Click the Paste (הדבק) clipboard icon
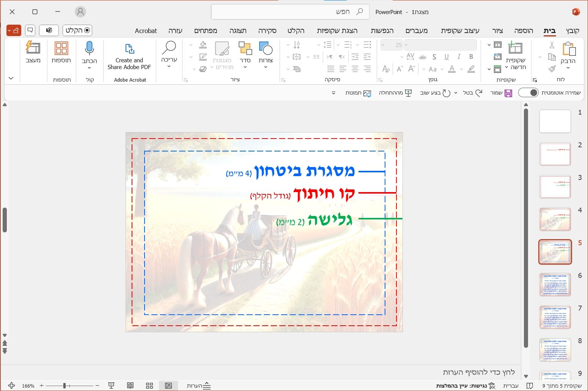The image size is (588, 391). [569, 49]
